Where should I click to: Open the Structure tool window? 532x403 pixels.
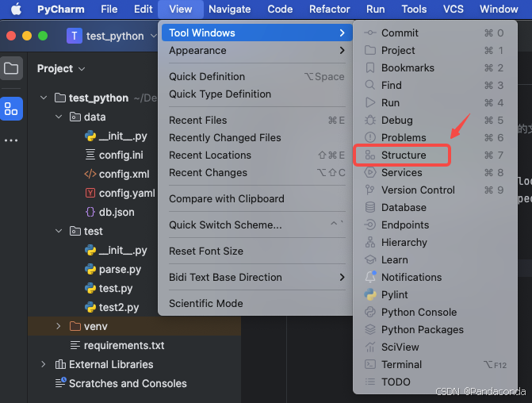point(435,155)
